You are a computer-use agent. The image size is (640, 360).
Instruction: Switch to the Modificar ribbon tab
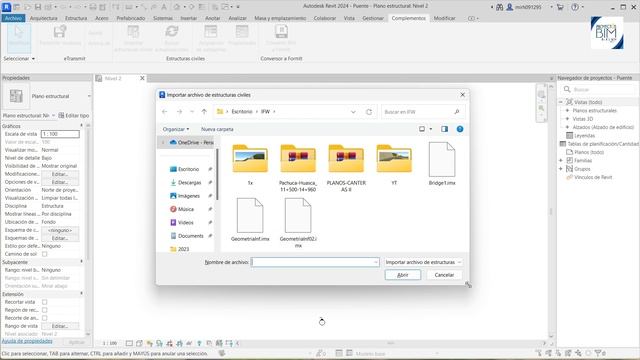(444, 18)
